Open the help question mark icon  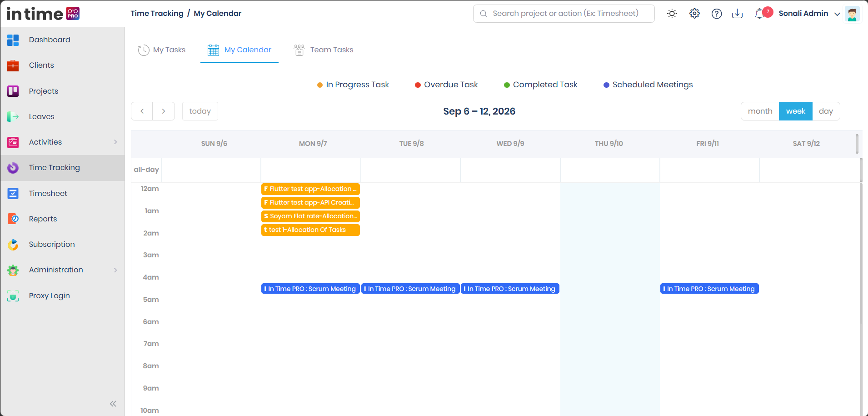717,14
